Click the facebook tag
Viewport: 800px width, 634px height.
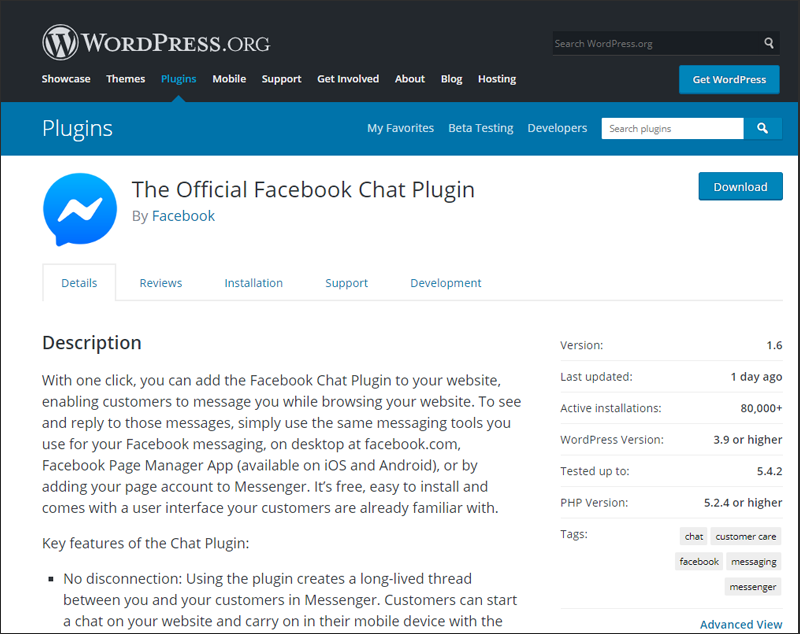(699, 561)
